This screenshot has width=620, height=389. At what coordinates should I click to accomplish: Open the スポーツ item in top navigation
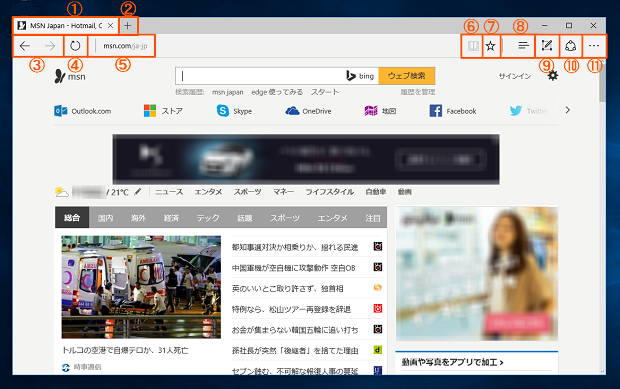pyautogui.click(x=247, y=192)
